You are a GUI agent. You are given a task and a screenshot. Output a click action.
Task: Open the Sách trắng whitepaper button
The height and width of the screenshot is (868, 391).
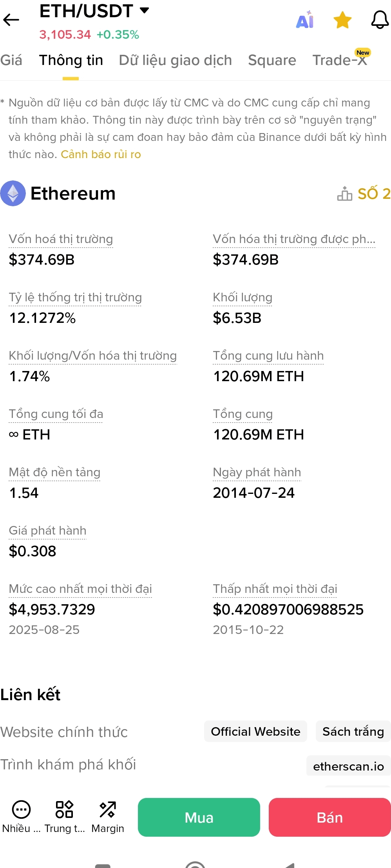353,731
